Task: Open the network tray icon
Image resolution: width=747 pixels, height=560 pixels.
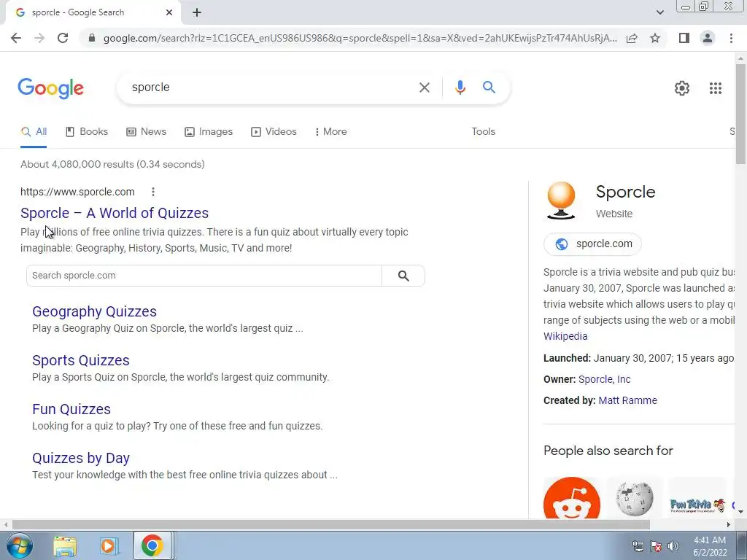Action: click(638, 547)
